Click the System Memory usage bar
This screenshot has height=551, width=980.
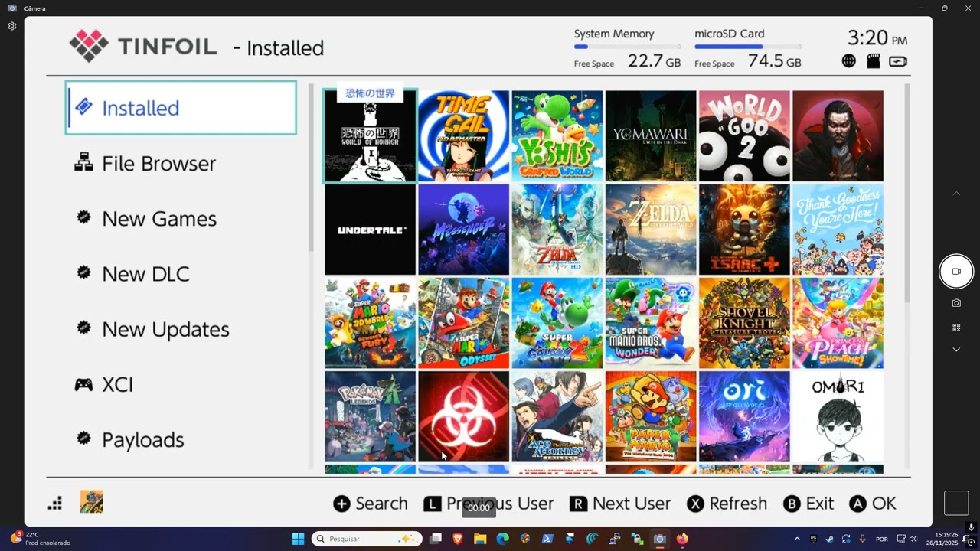point(627,47)
